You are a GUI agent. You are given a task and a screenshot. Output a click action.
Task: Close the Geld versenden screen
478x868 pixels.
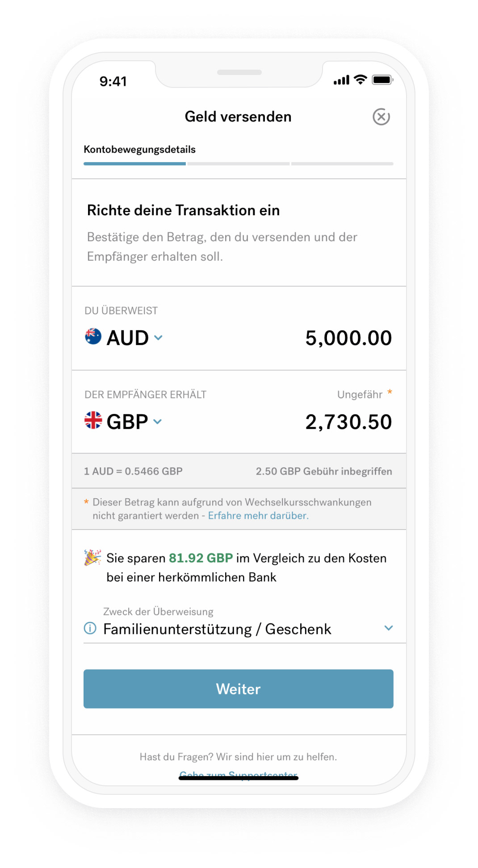pos(381,117)
